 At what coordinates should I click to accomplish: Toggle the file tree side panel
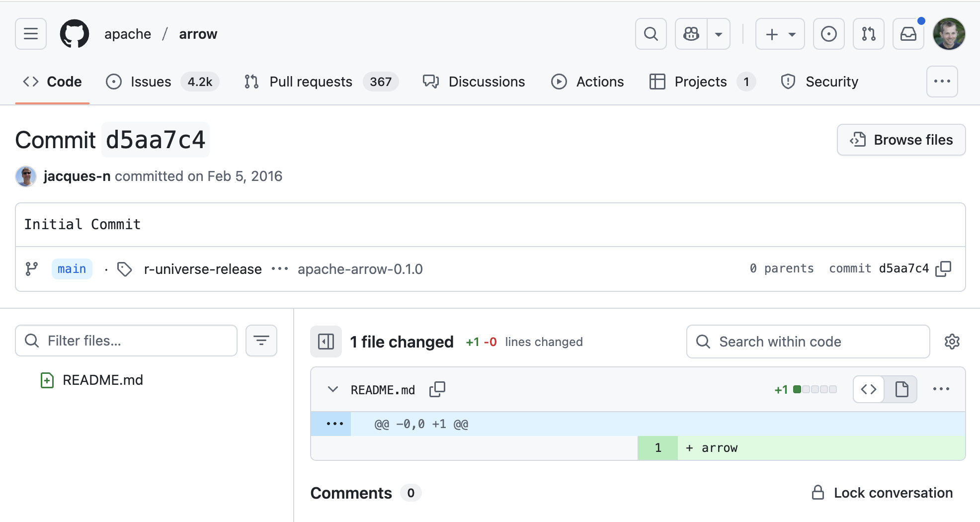tap(326, 342)
